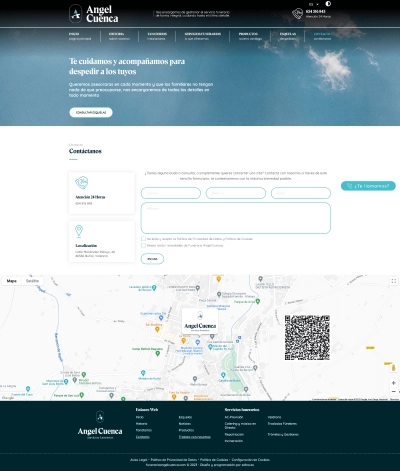Click the map zoom in button
The image size is (400, 471).
click(x=394, y=383)
